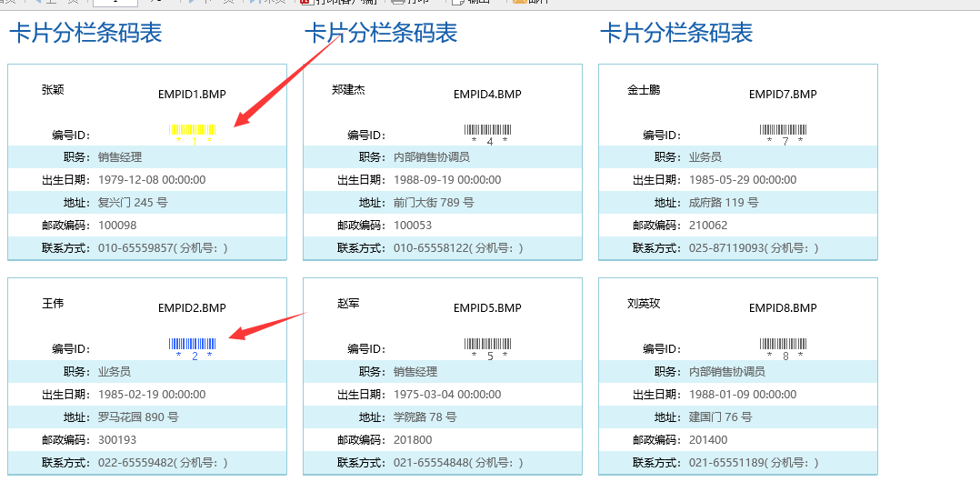The image size is (980, 492).
Task: Click the title 卡片分栏条码表 above 郑建杰's card
Action: 381,33
